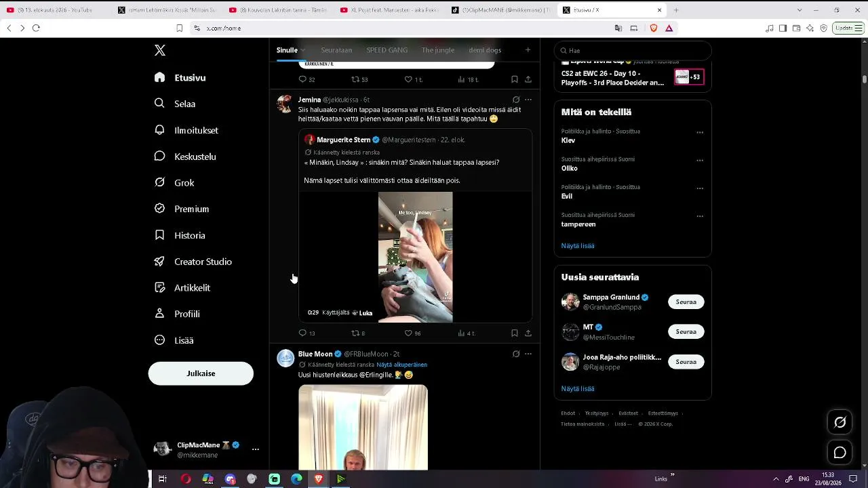Screen dimensions: 868x488
Task: Follow MT with Seuraa button
Action: point(686,331)
